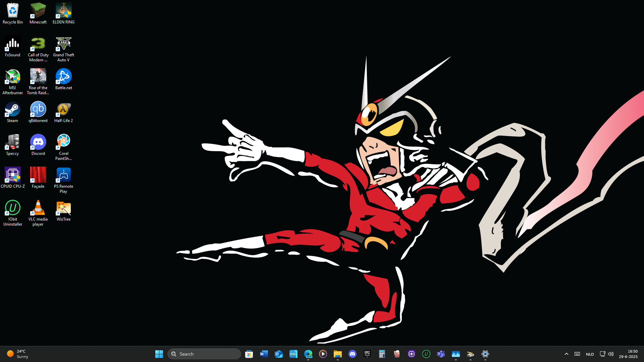The width and height of the screenshot is (644, 362).
Task: Open the network status tray icon
Action: click(x=602, y=354)
